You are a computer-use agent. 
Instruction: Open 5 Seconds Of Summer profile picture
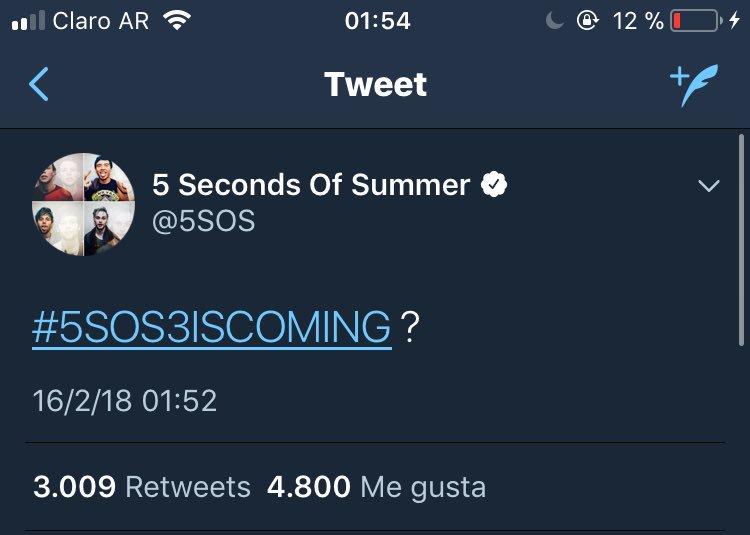pyautogui.click(x=84, y=204)
